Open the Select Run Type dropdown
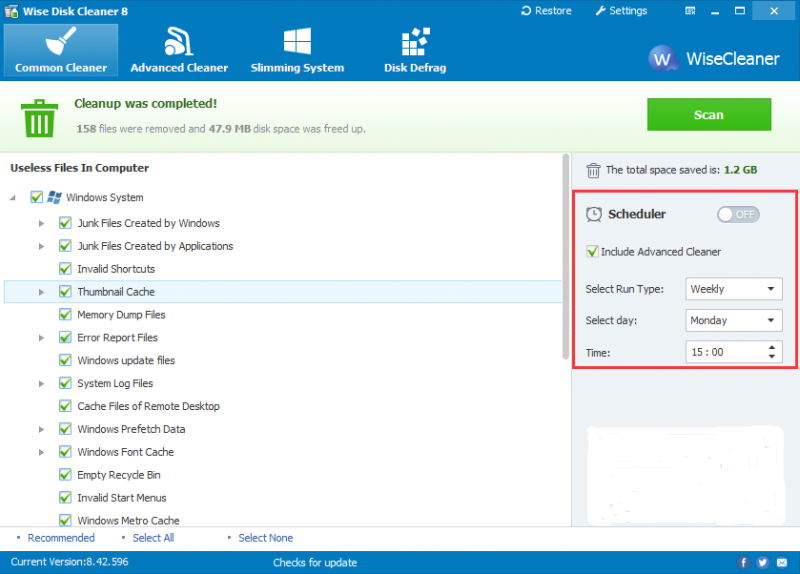 click(733, 289)
